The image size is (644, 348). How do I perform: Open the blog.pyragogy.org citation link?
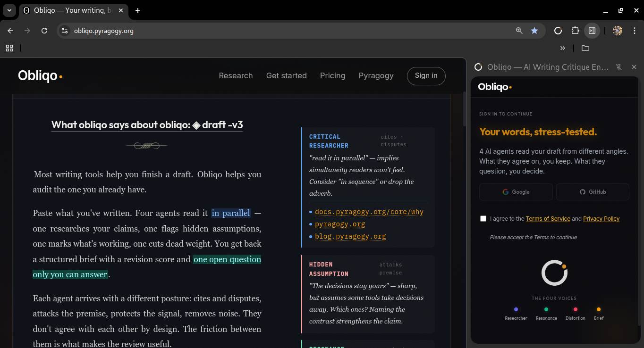pos(350,237)
